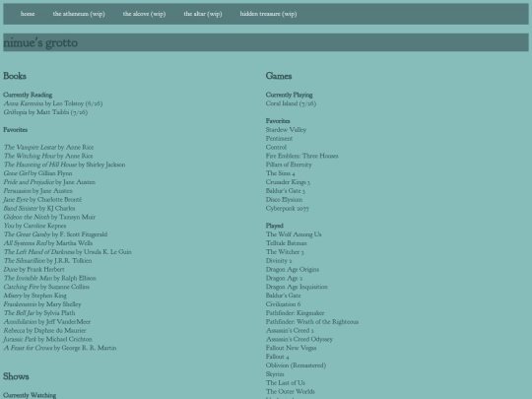Click A Feast for Crows entry
The height and width of the screenshot is (399, 532).
tap(60, 348)
